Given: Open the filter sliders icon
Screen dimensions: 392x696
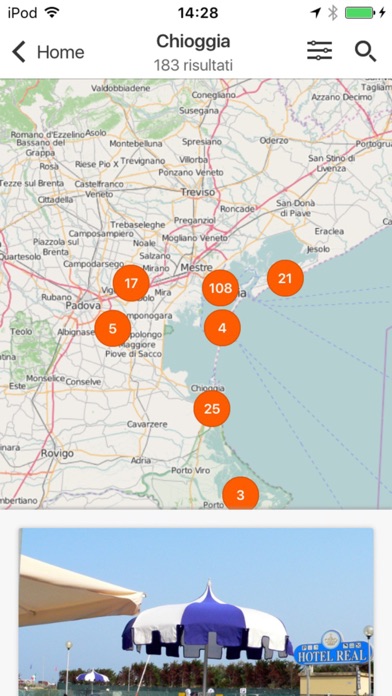Looking at the screenshot, I should [320, 51].
